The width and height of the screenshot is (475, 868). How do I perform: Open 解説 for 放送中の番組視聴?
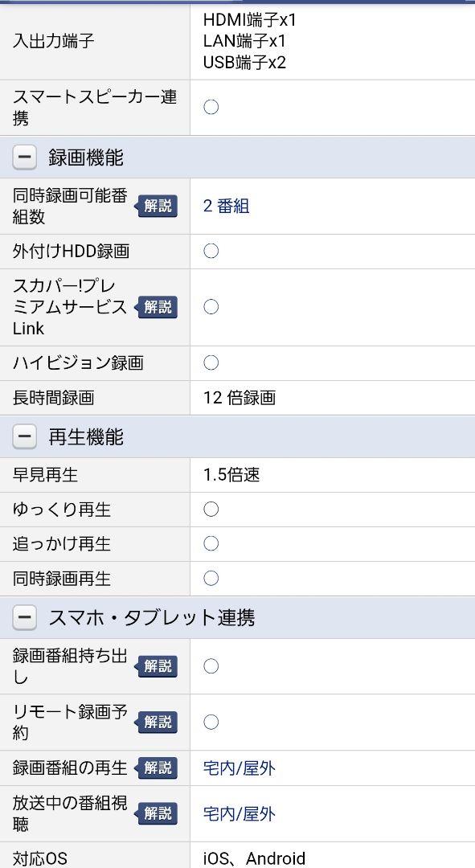(156, 813)
